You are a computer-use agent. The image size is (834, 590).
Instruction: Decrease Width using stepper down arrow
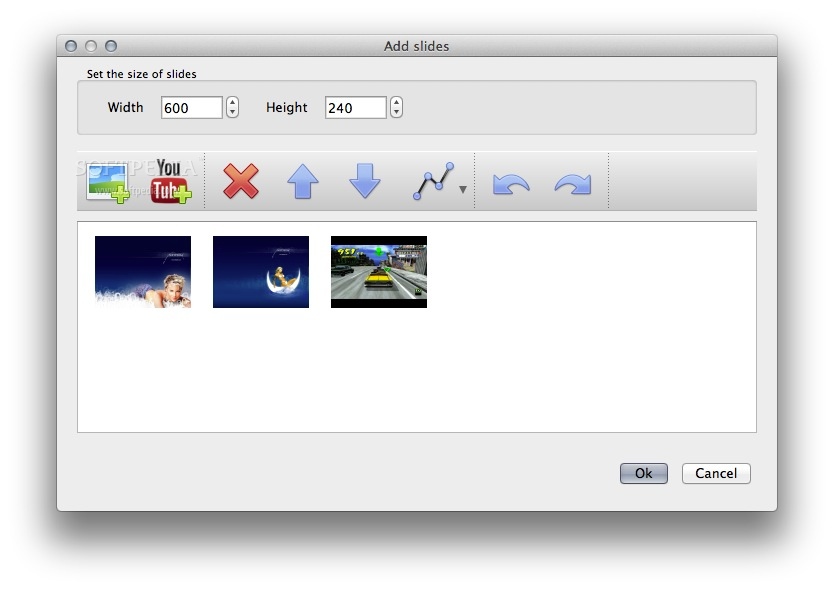[x=233, y=113]
